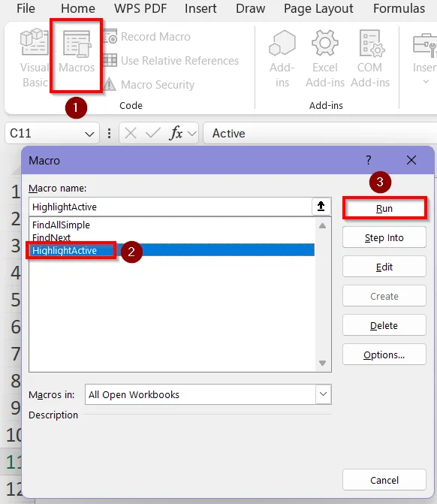Switch to the Home tab
This screenshot has width=437, height=504.
click(x=78, y=8)
